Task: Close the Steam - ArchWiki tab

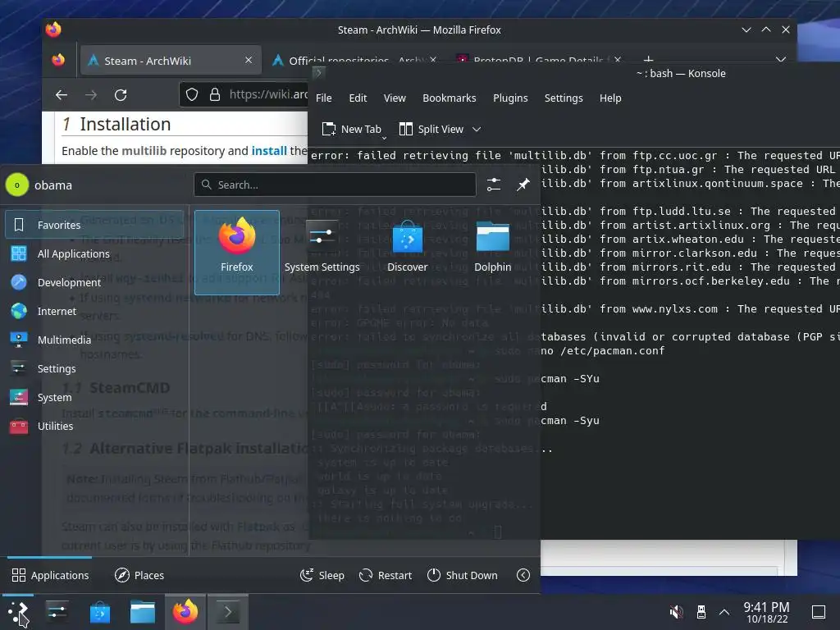Action: pos(249,60)
